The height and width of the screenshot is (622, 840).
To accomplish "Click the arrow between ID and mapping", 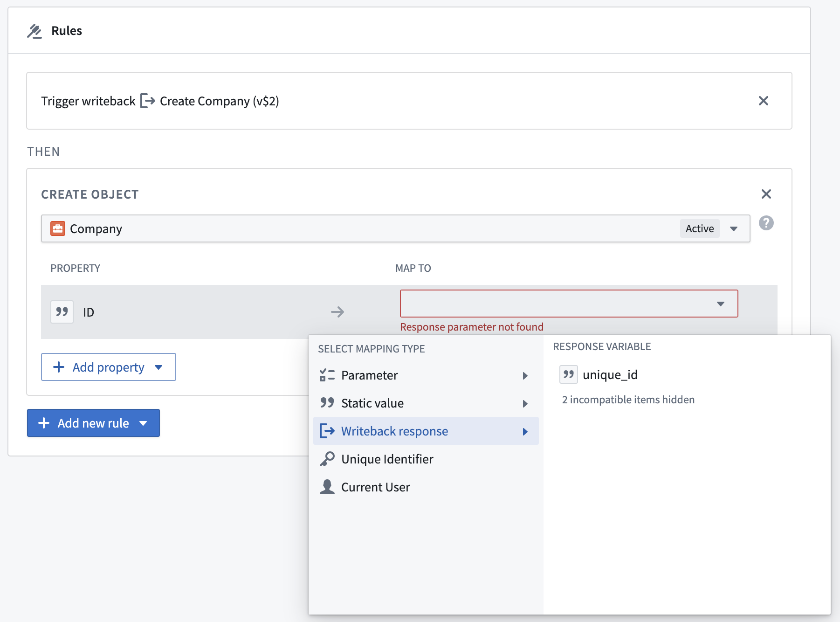I will point(337,312).
